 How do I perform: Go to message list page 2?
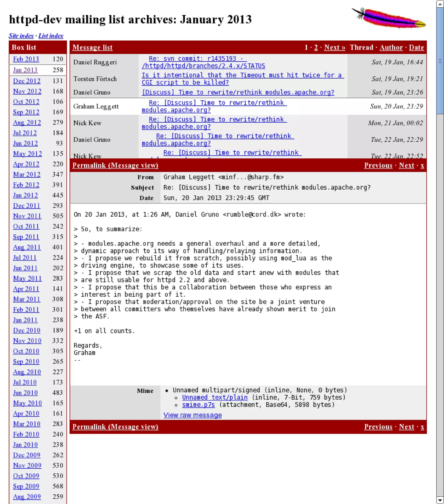pos(316,47)
